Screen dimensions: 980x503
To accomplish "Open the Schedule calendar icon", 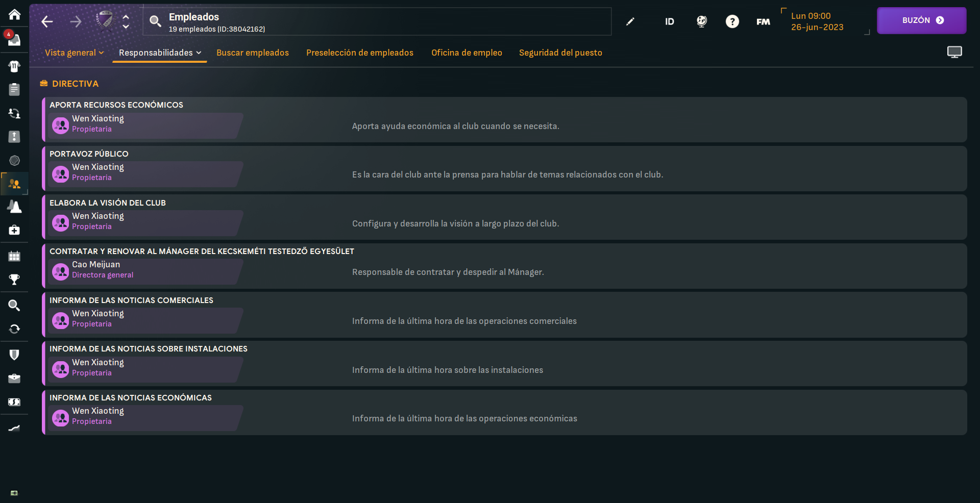I will pos(14,256).
